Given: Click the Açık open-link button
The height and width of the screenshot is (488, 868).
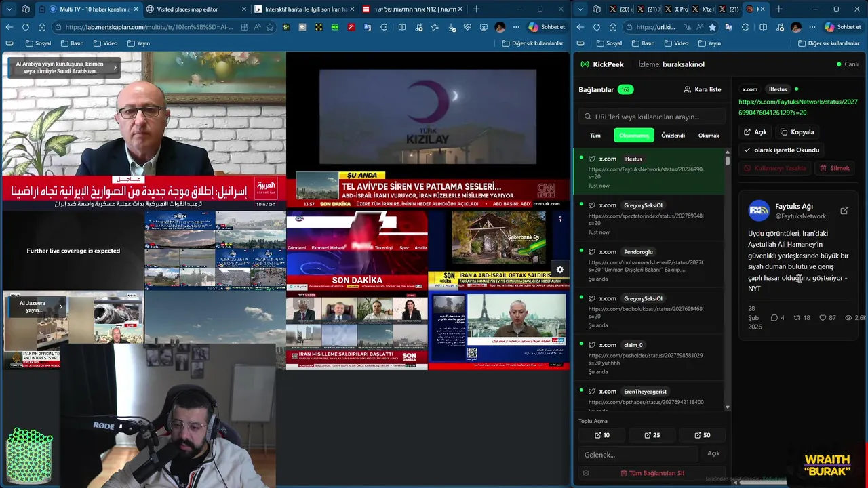Looking at the screenshot, I should click(755, 132).
